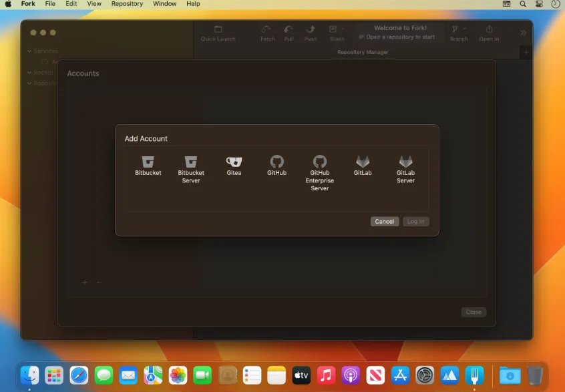Viewport: 565px width, 392px height.
Task: Open the Apple menu
Action: point(8,4)
